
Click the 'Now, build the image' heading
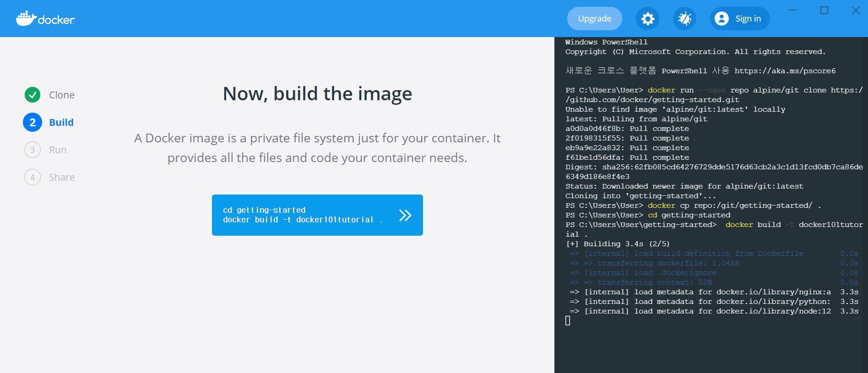point(317,94)
